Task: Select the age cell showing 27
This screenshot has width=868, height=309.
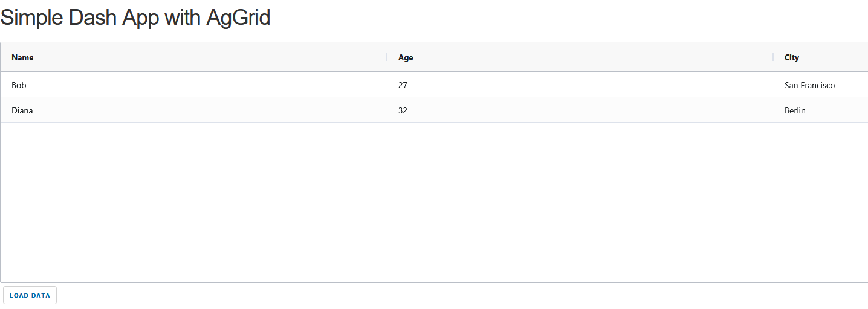Action: tap(403, 85)
